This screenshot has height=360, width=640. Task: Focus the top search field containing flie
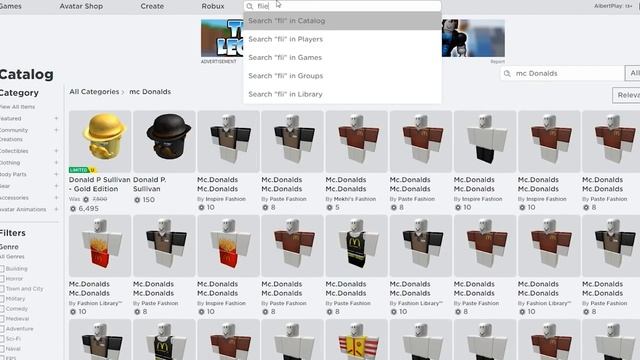pos(342,6)
